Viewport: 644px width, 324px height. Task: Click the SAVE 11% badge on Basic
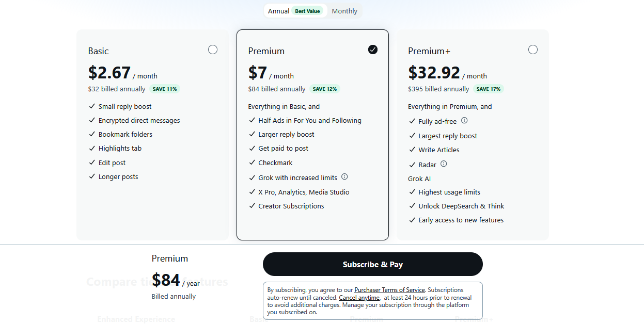click(165, 89)
